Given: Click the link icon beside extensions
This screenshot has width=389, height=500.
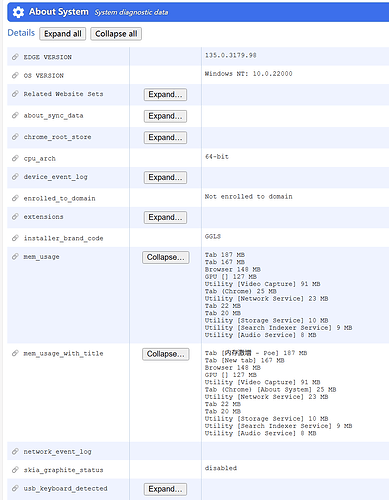Looking at the screenshot, I should point(15,217).
